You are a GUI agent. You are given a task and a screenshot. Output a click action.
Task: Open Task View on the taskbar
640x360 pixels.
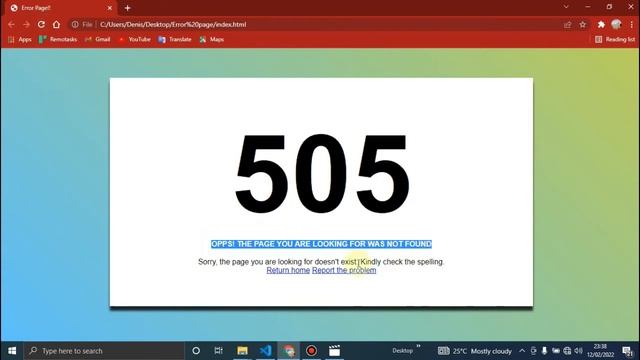coord(218,351)
